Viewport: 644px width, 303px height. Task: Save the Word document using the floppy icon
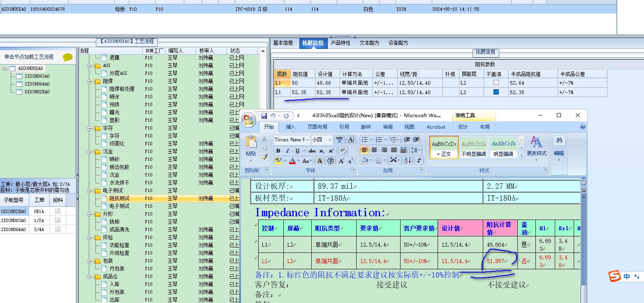[264, 116]
